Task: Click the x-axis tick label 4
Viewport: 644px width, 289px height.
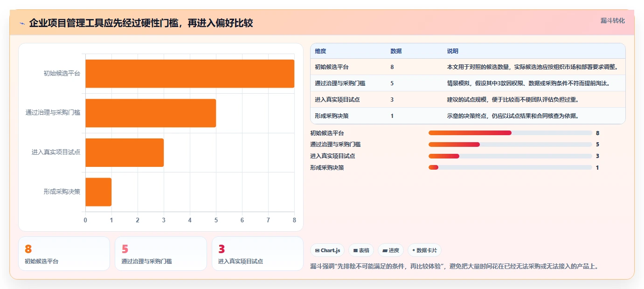Action: point(190,220)
